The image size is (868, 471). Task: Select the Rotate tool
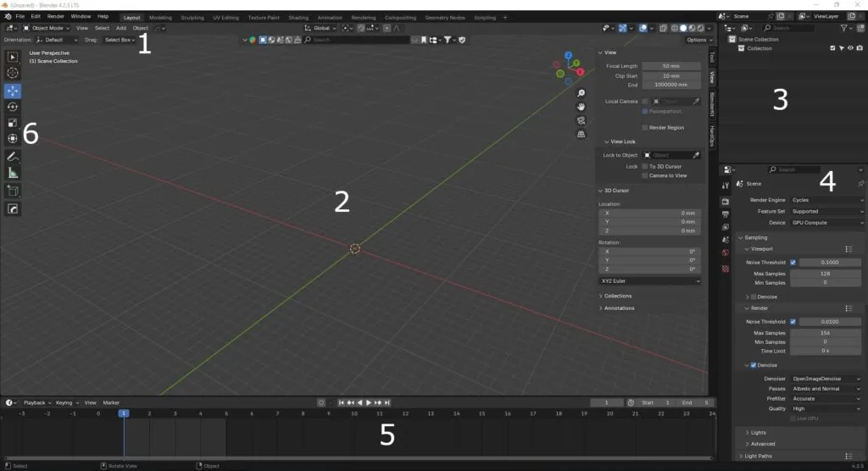(x=12, y=107)
